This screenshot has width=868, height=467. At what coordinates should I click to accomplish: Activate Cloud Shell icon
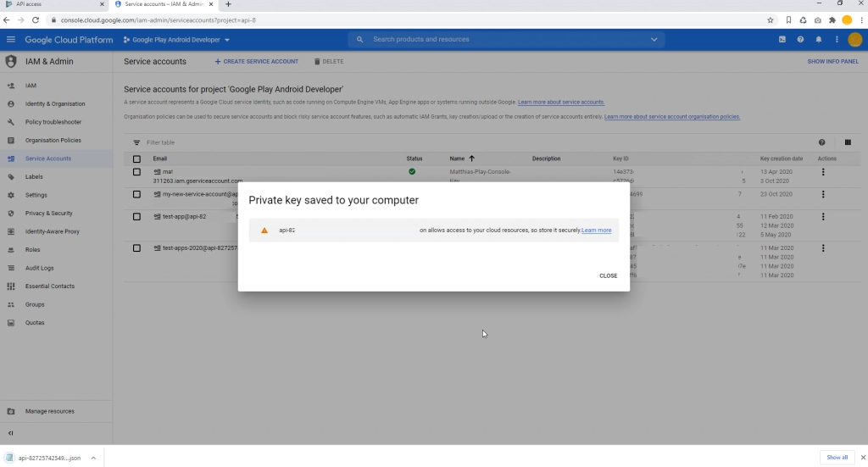click(x=782, y=39)
